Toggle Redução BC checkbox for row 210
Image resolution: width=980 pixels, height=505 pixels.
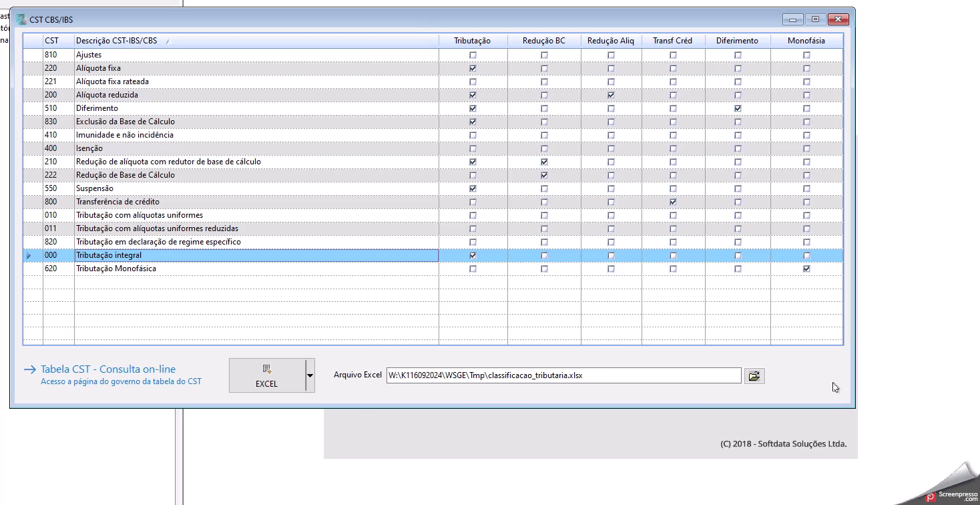coord(544,162)
